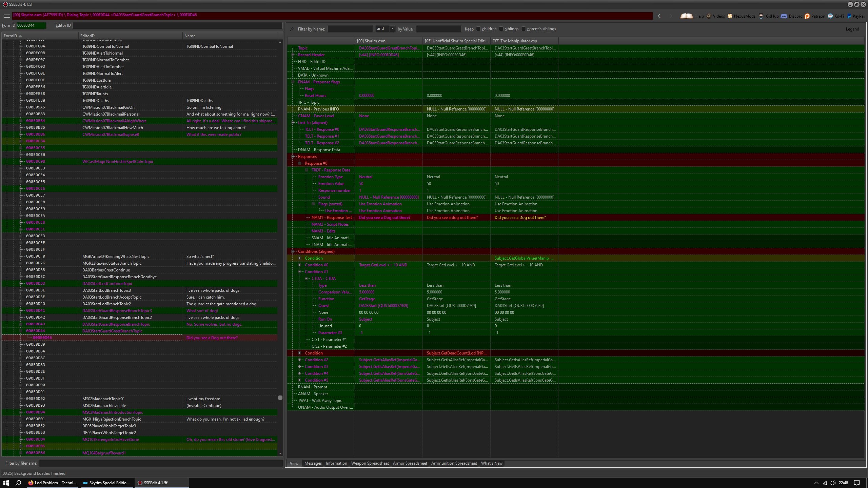This screenshot has width=868, height=488.
Task: Open the Discord icon link
Action: [x=784, y=16]
